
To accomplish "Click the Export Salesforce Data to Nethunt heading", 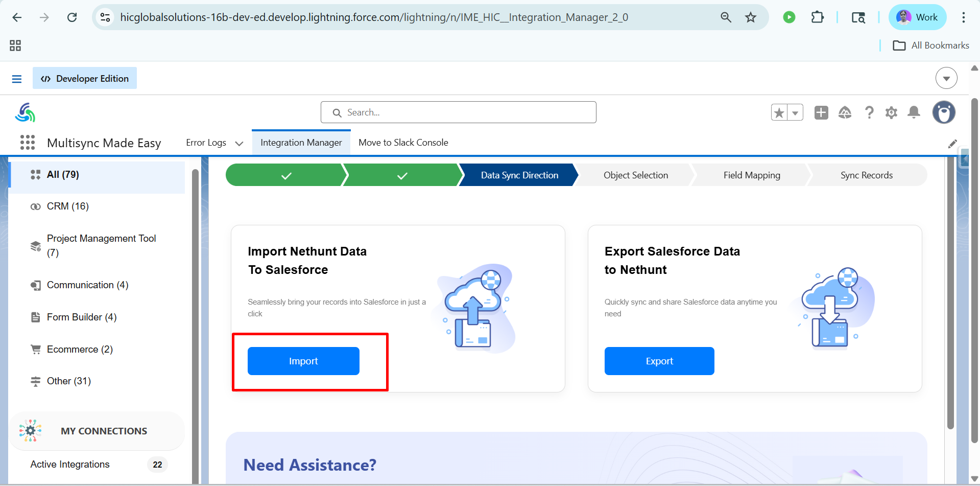I will (672, 261).
